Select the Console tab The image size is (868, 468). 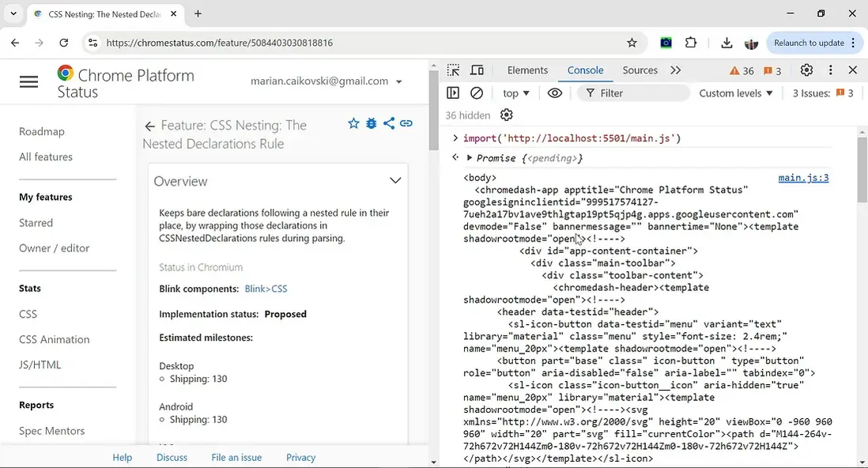click(x=585, y=70)
